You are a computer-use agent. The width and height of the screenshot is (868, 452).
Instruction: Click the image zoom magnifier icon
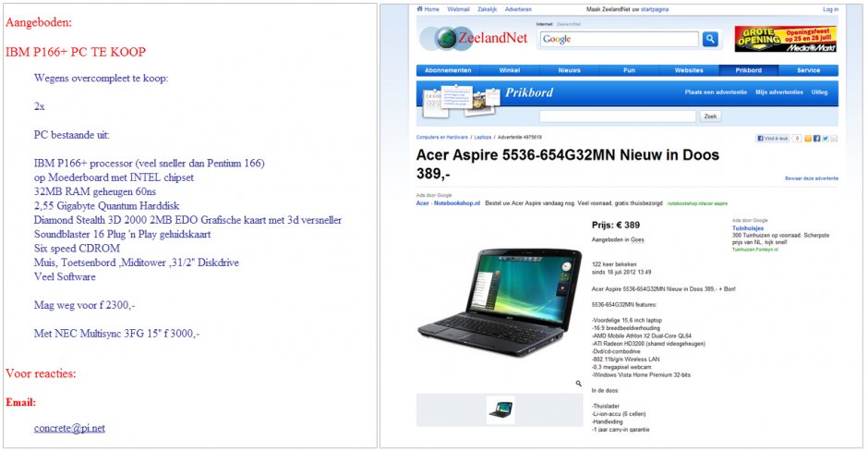578,384
